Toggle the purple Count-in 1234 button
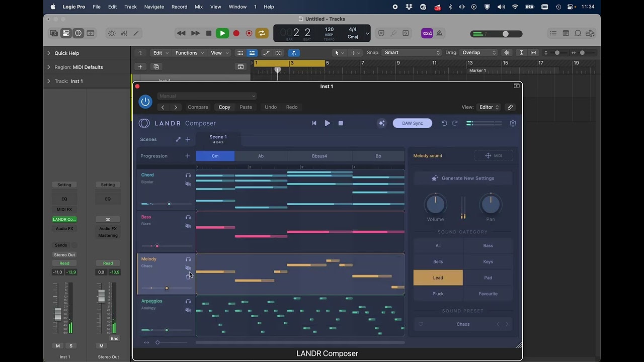This screenshot has height=362, width=644. [427, 33]
